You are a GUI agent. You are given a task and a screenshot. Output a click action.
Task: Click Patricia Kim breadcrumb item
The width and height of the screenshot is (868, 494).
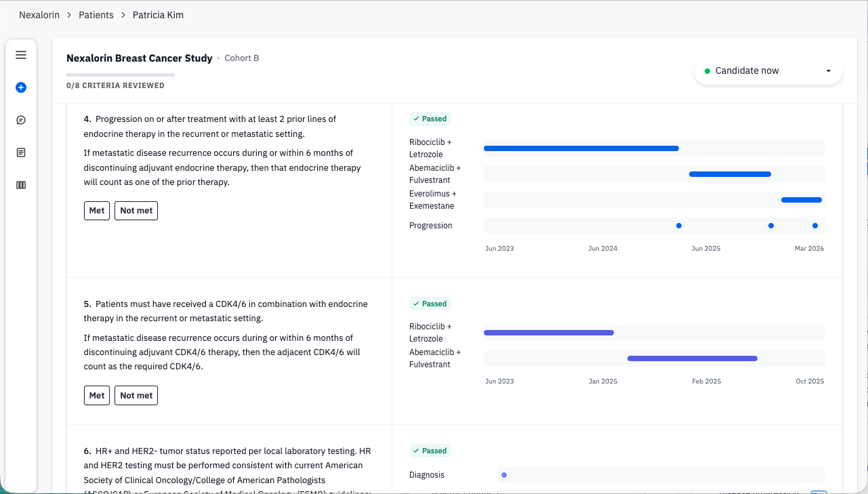click(x=158, y=15)
